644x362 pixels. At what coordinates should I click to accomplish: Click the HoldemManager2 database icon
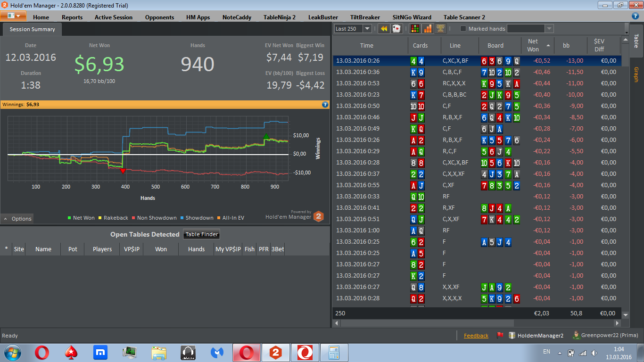pyautogui.click(x=512, y=336)
